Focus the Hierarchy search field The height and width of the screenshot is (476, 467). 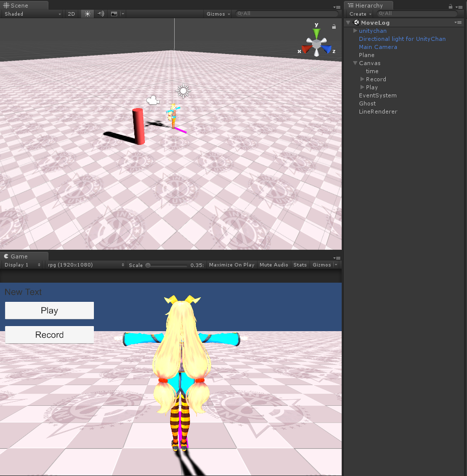tap(417, 13)
